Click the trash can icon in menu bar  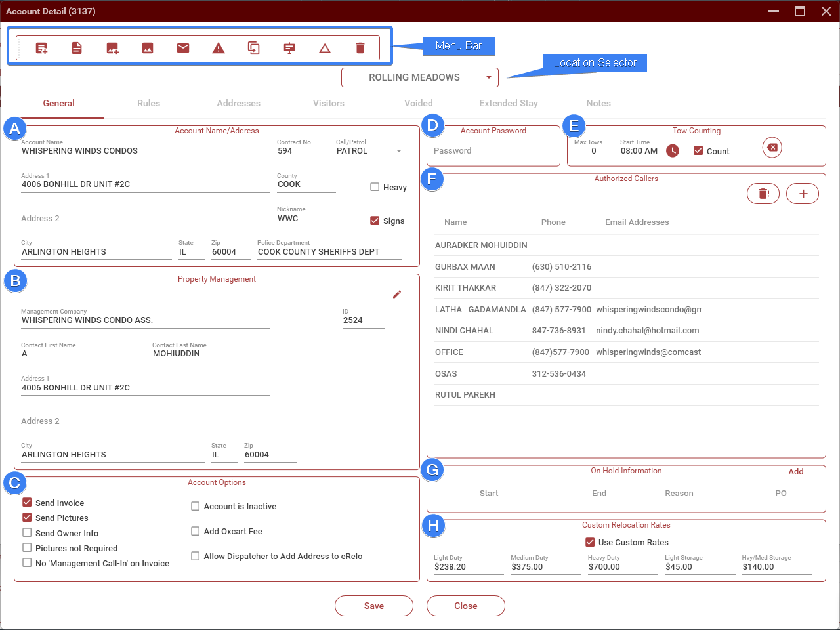tap(360, 48)
